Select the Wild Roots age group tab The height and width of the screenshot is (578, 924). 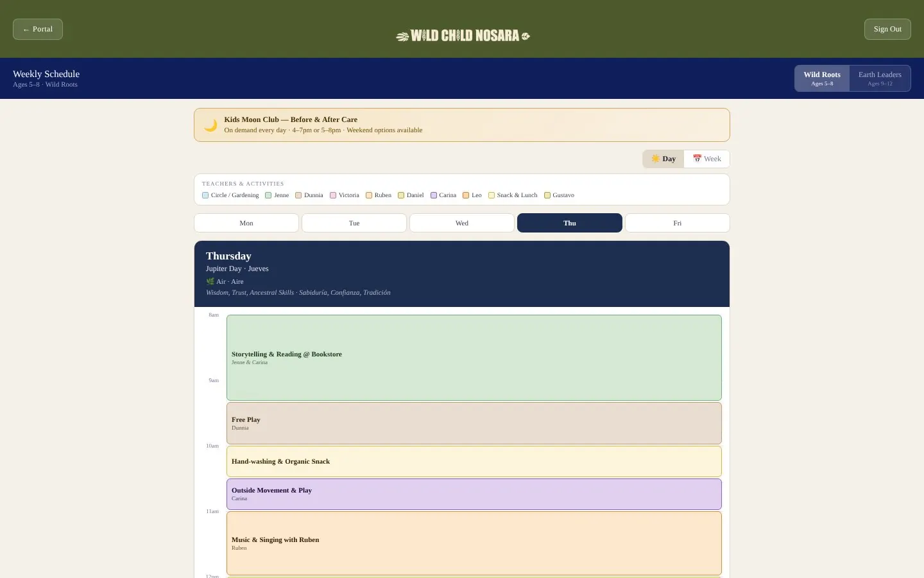point(822,78)
